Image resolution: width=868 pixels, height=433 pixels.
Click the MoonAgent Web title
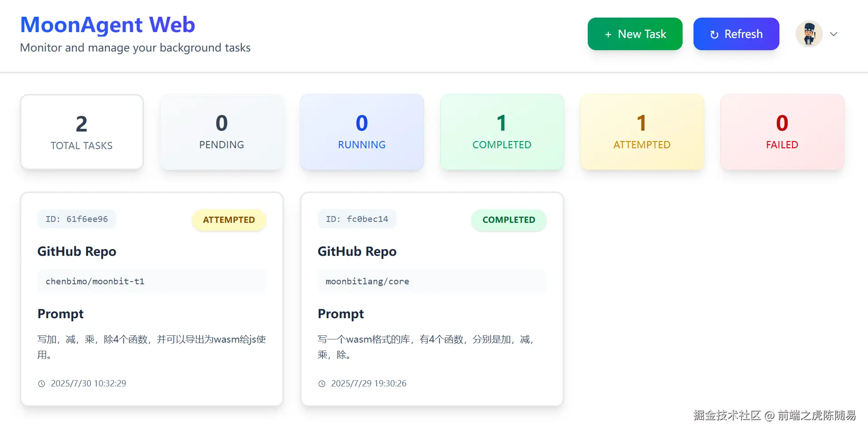click(108, 24)
